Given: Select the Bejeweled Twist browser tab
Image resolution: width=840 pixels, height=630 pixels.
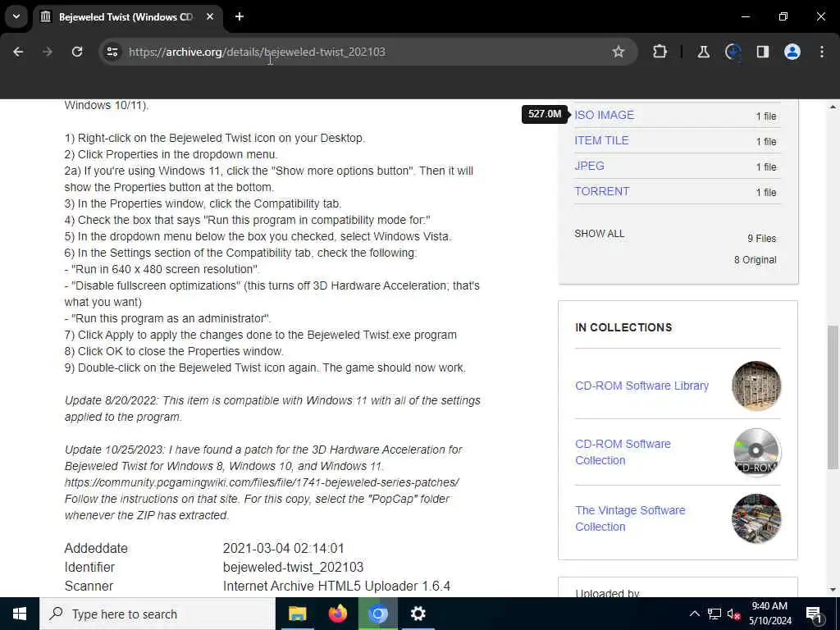Looking at the screenshot, I should click(x=126, y=16).
